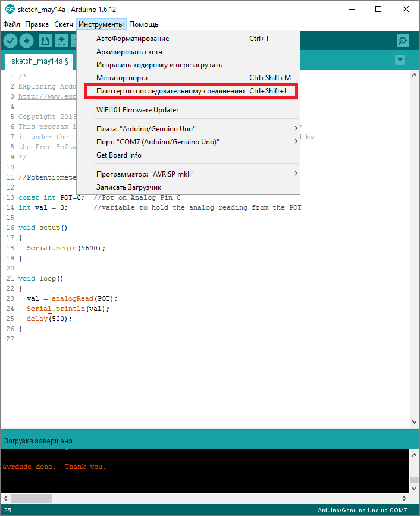Image resolution: width=420 pixels, height=516 pixels.
Task: Expand the Плата: Arduino/Genuino Uno submenu
Action: tap(188, 128)
